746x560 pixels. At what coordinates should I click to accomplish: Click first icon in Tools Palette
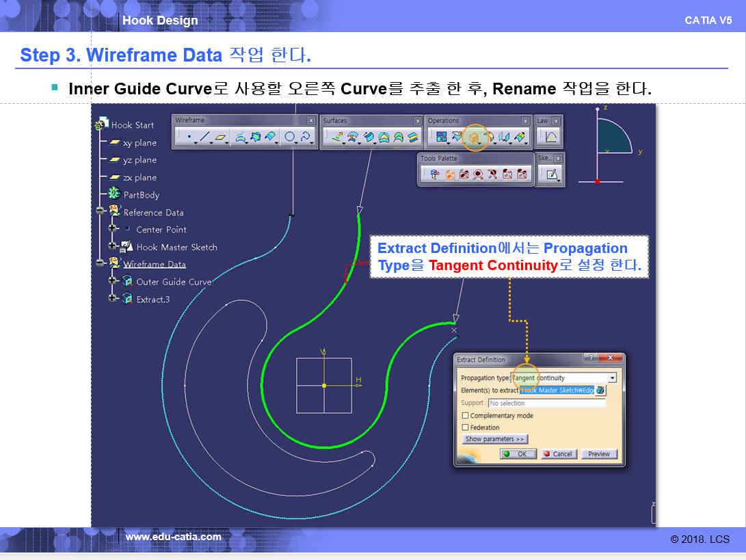(x=434, y=174)
